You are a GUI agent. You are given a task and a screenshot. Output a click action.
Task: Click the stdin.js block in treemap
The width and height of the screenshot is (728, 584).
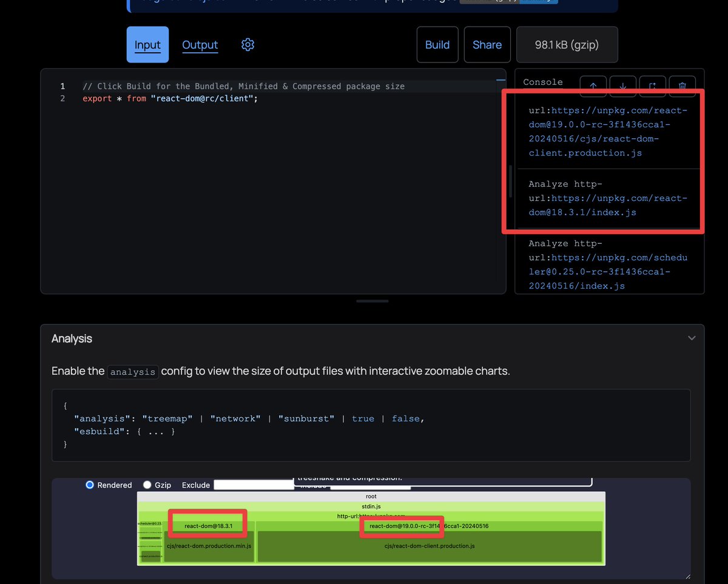tap(371, 506)
